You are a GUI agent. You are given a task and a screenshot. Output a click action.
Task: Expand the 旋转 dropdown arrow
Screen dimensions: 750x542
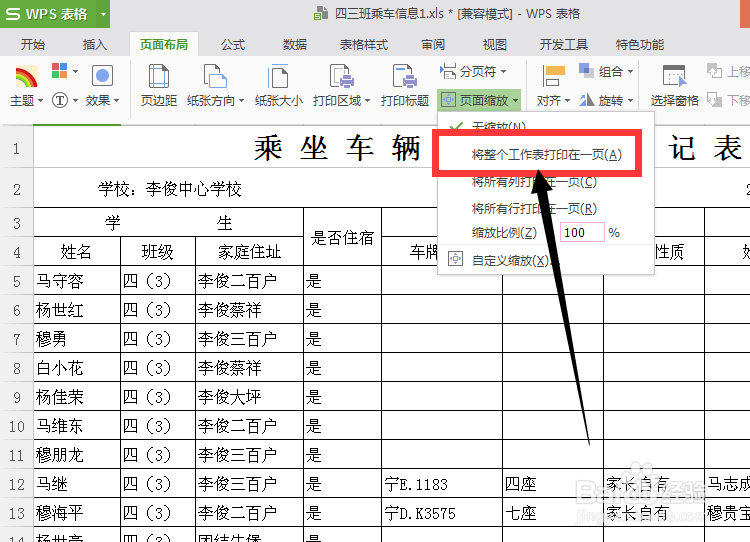(630, 100)
